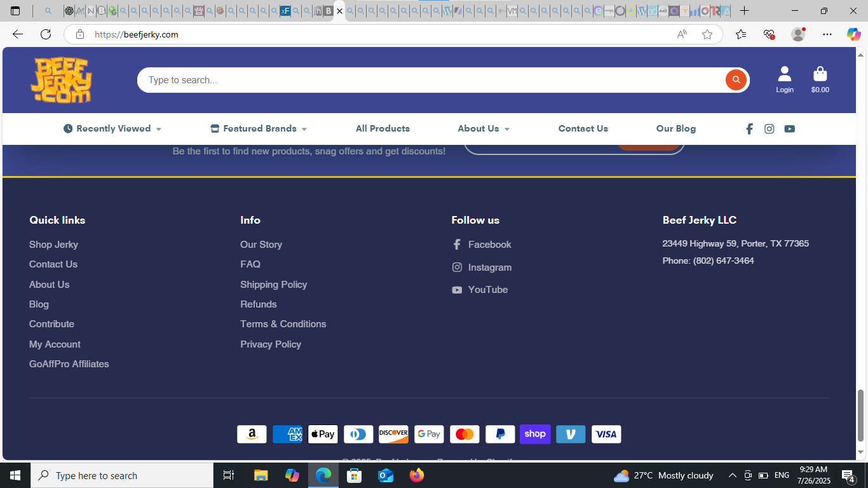
Task: Click the taskbar search box
Action: (x=122, y=475)
